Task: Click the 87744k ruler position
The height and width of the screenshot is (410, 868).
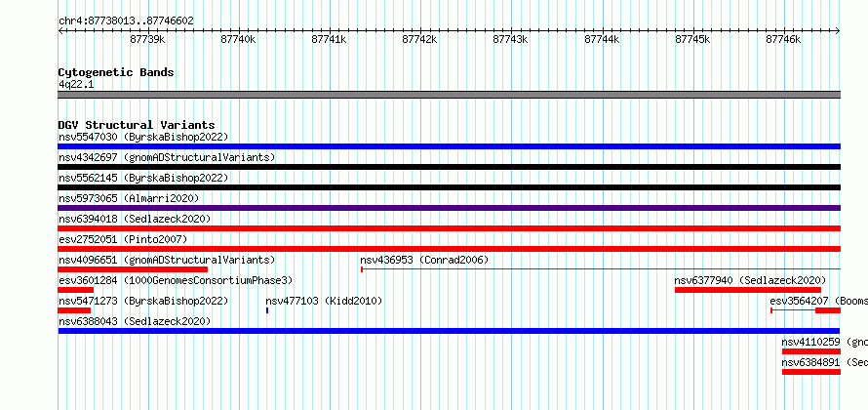Action: (x=602, y=39)
